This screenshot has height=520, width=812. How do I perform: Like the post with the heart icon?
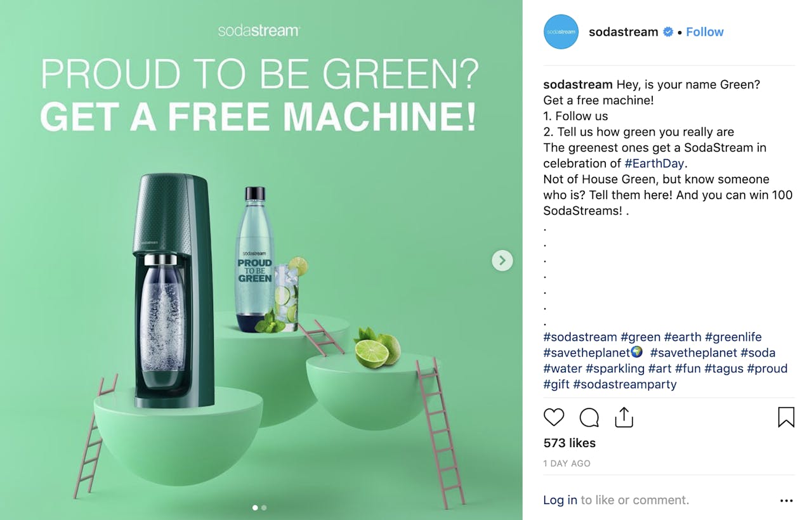click(554, 417)
